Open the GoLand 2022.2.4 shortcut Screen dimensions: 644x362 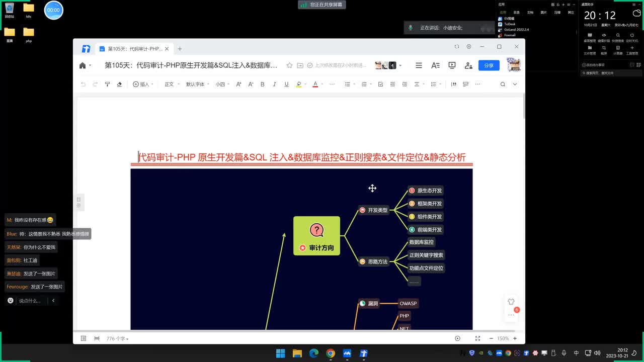point(513,30)
